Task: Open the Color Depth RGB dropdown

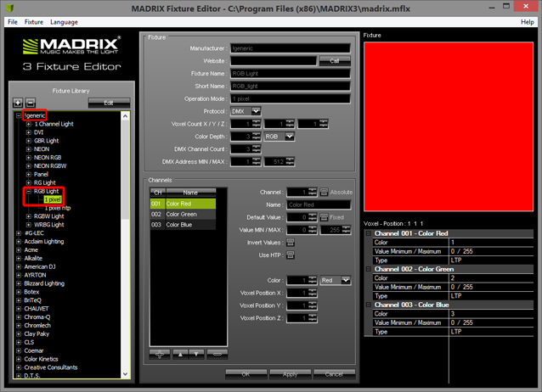Action: coord(290,137)
